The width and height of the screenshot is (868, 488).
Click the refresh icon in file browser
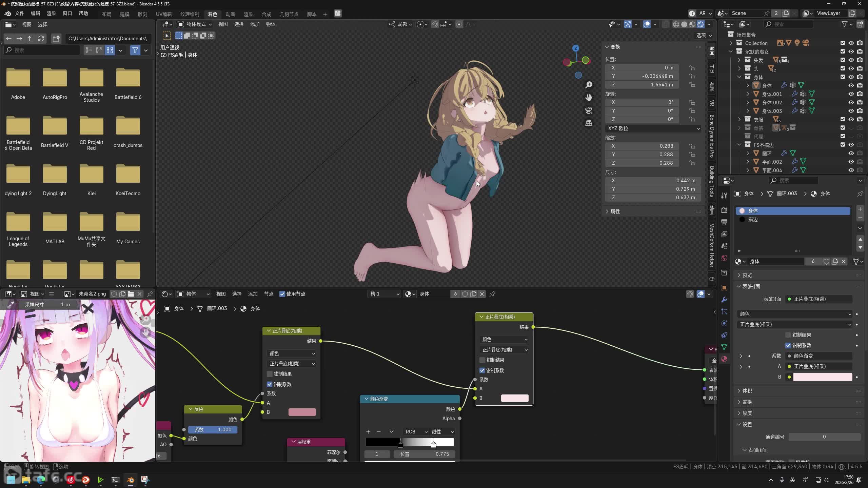pos(41,39)
